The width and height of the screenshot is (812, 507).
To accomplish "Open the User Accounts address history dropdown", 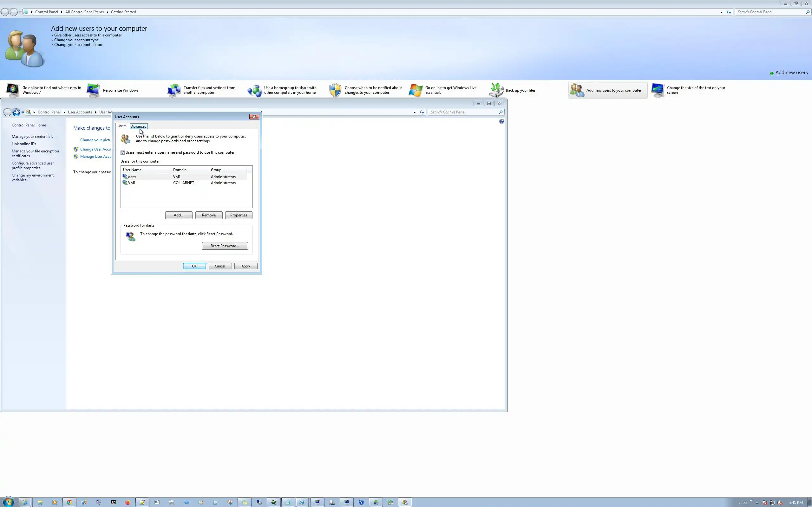I will pyautogui.click(x=414, y=112).
